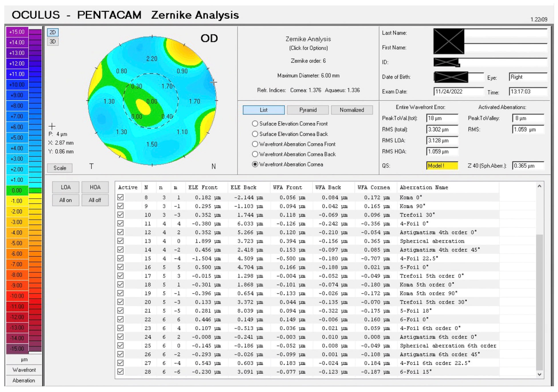
Task: Select Wavefront Aberration Cornea Front radio
Action: 255,144
